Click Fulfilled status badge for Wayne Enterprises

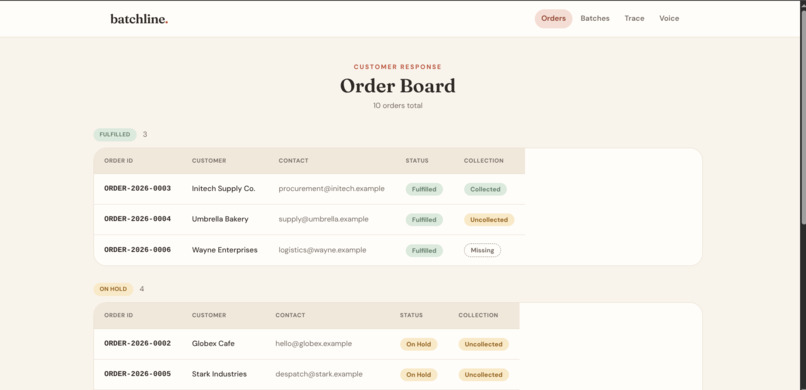(x=424, y=251)
